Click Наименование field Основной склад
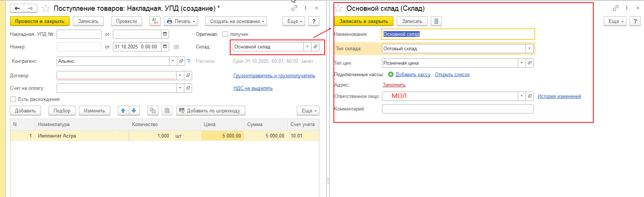Image resolution: width=644 pixels, height=197 pixels. click(x=458, y=34)
